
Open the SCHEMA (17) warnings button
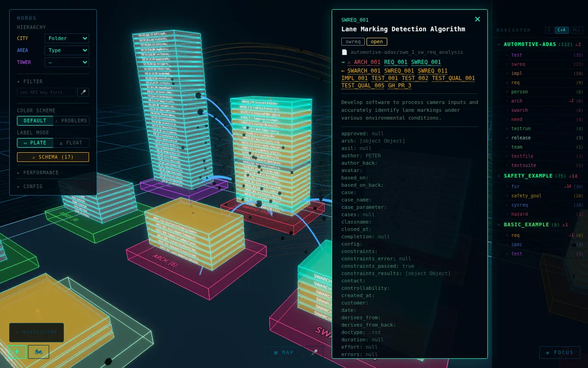click(x=53, y=157)
